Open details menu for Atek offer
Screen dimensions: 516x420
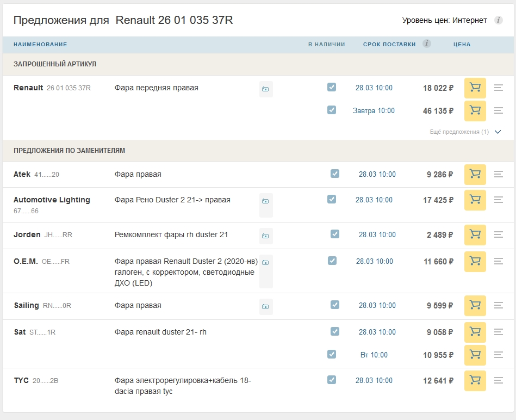click(498, 174)
